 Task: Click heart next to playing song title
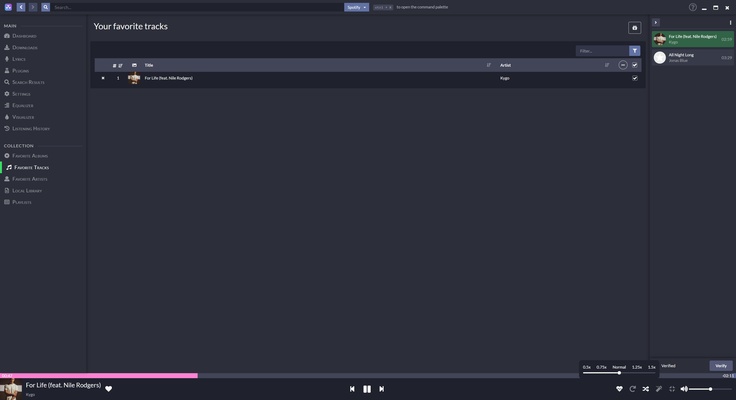point(108,389)
